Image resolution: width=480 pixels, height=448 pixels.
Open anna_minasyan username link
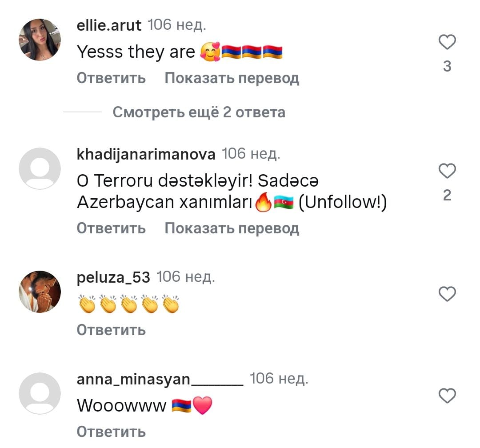tap(160, 380)
